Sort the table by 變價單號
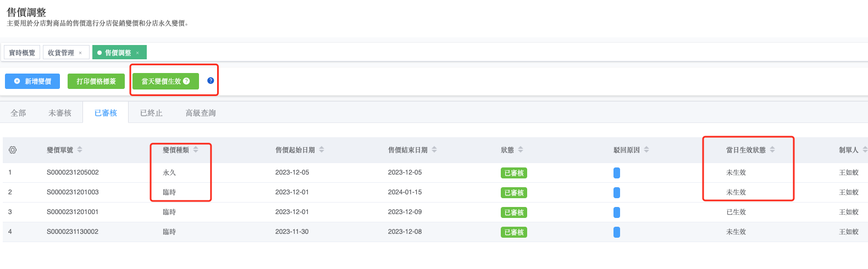The image size is (868, 269). click(80, 150)
